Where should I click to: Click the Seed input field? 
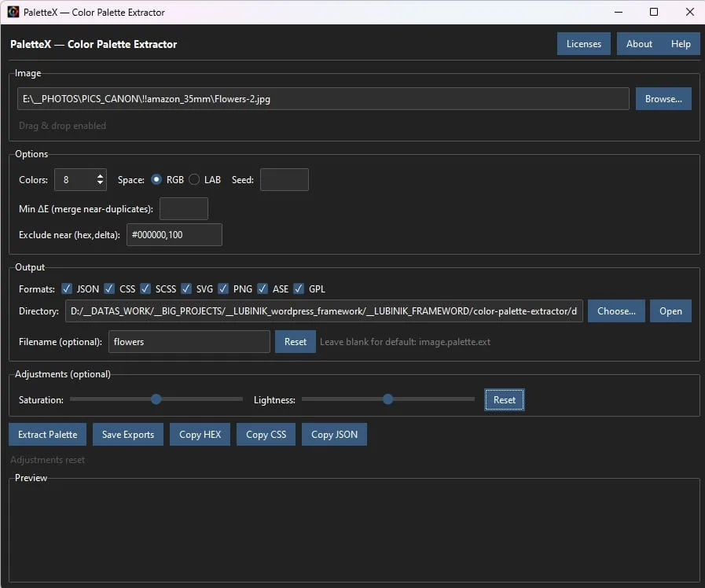(x=284, y=180)
